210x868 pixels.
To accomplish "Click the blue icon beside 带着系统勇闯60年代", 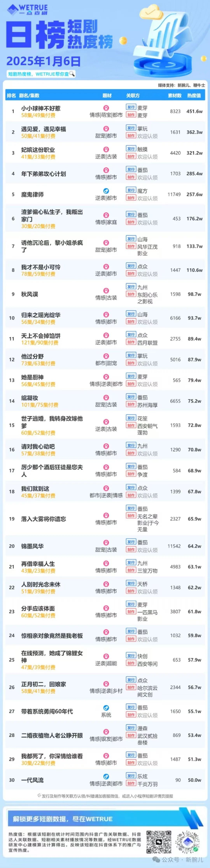I will point(106,708).
